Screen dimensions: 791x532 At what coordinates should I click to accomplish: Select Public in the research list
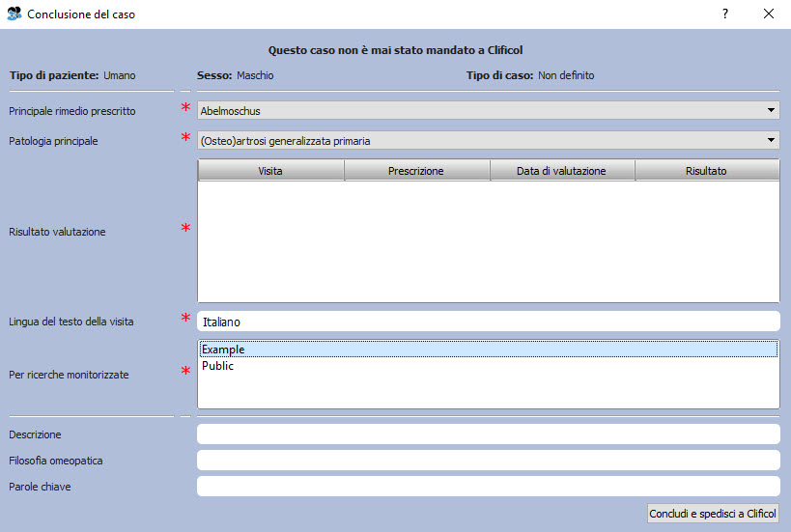pos(217,366)
